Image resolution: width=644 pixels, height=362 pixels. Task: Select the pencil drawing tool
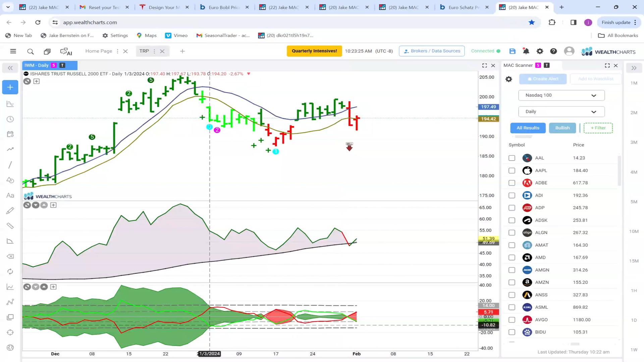(10, 210)
